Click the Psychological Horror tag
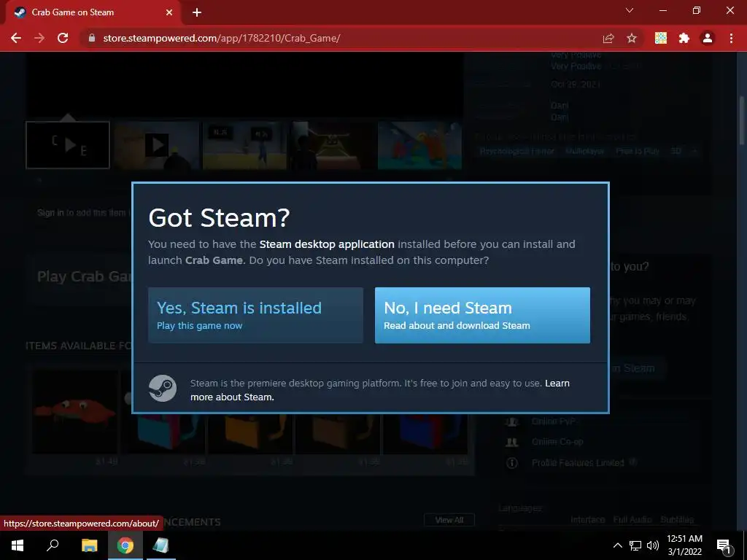The width and height of the screenshot is (747, 560). (x=517, y=151)
